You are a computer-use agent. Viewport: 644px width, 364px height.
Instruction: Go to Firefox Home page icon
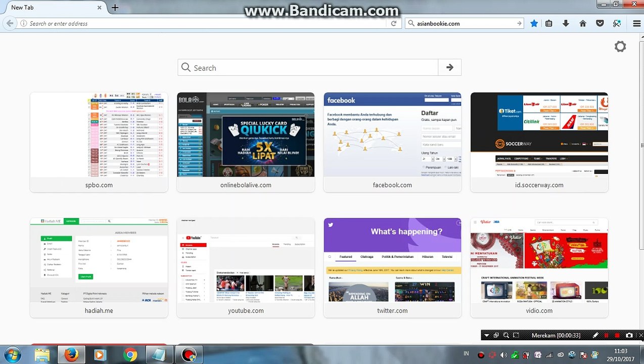[583, 23]
